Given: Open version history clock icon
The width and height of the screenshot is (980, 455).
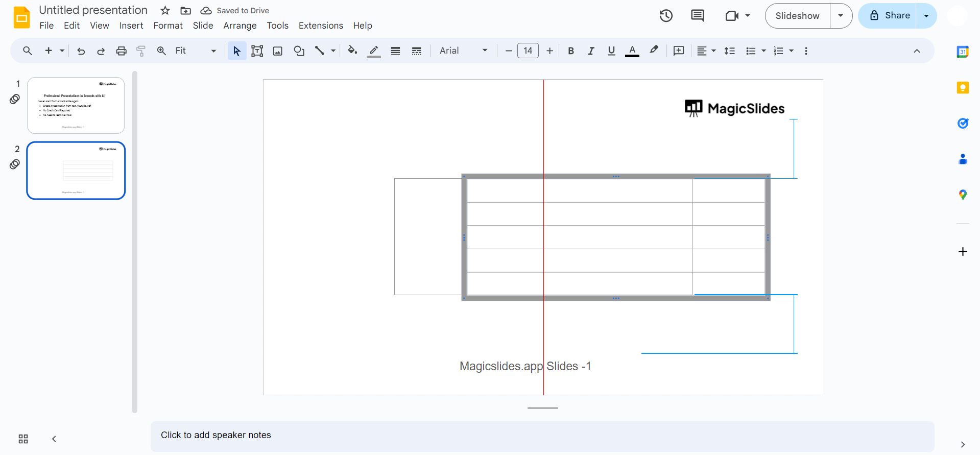Looking at the screenshot, I should point(666,16).
